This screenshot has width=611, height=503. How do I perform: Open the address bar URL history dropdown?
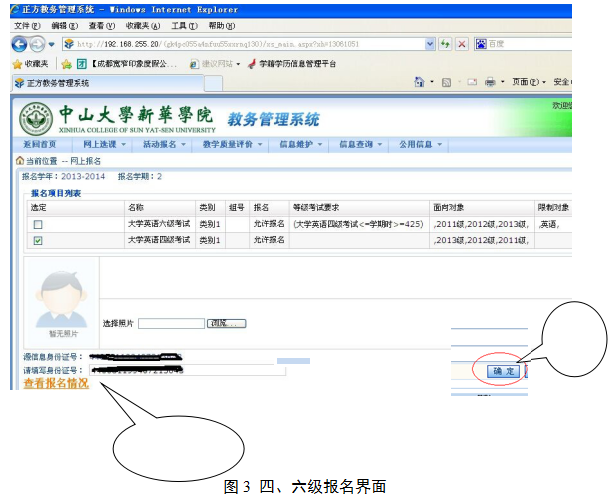(x=430, y=45)
